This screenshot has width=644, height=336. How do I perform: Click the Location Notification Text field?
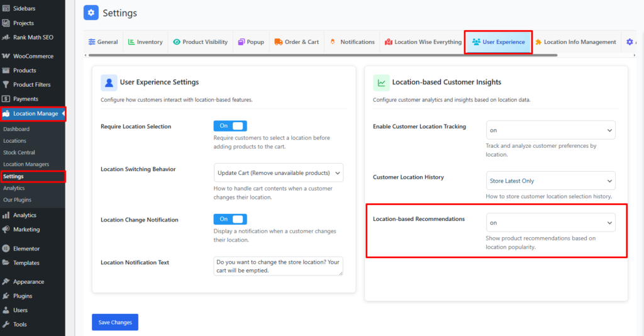pos(278,266)
